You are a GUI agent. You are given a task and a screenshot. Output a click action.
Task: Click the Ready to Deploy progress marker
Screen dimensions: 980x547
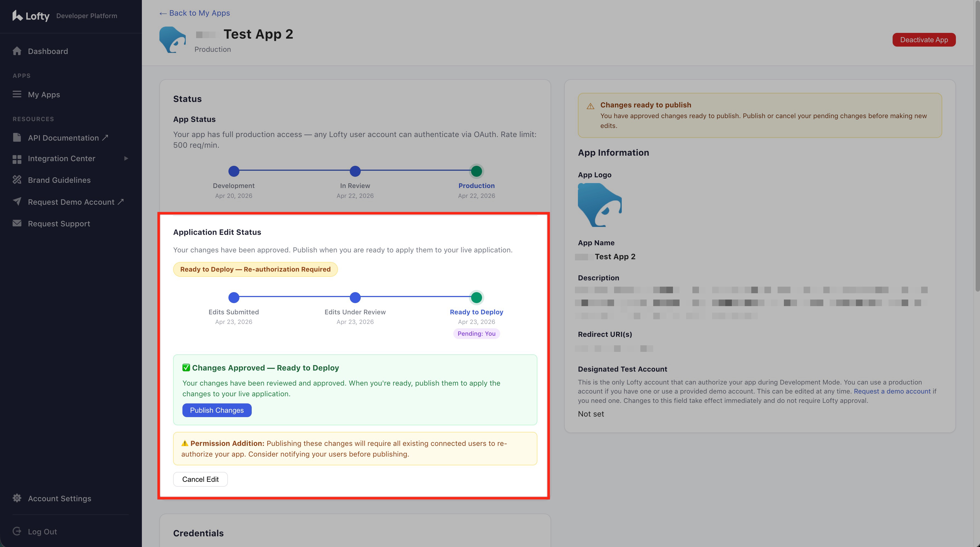pyautogui.click(x=476, y=297)
